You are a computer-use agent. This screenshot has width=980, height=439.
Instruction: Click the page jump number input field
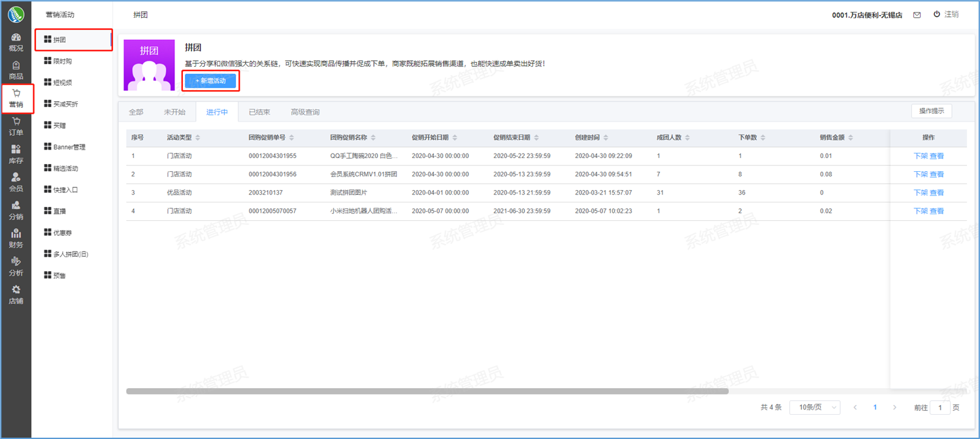(x=939, y=408)
